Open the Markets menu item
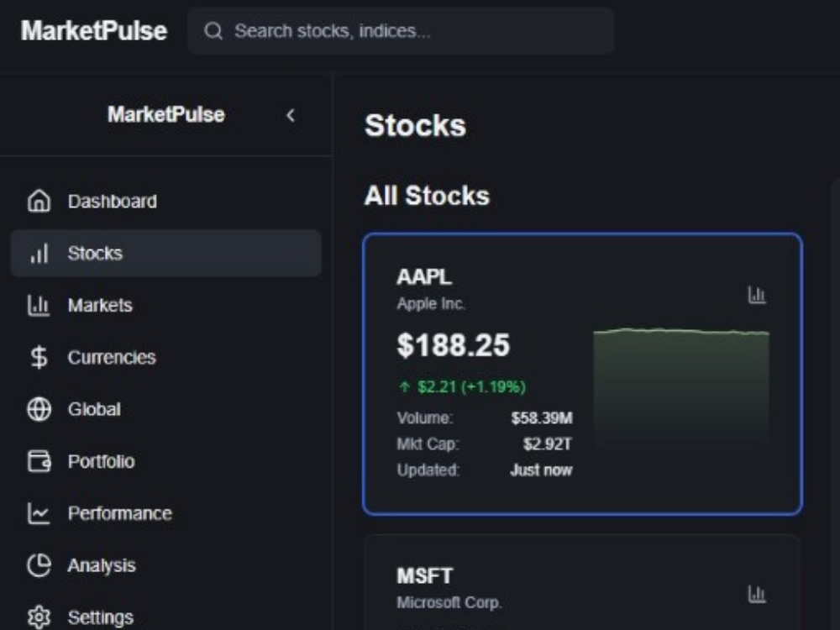Viewport: 840px width, 630px height. click(x=166, y=306)
